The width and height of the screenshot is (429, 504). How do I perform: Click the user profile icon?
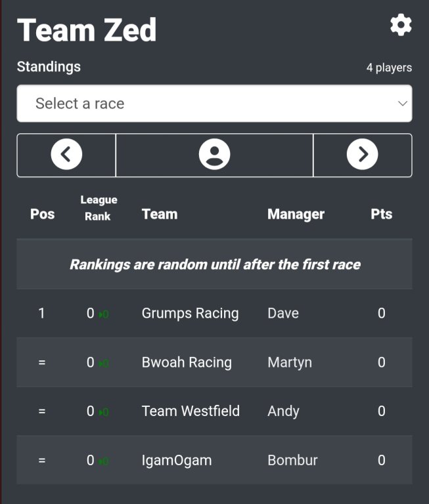pyautogui.click(x=214, y=154)
